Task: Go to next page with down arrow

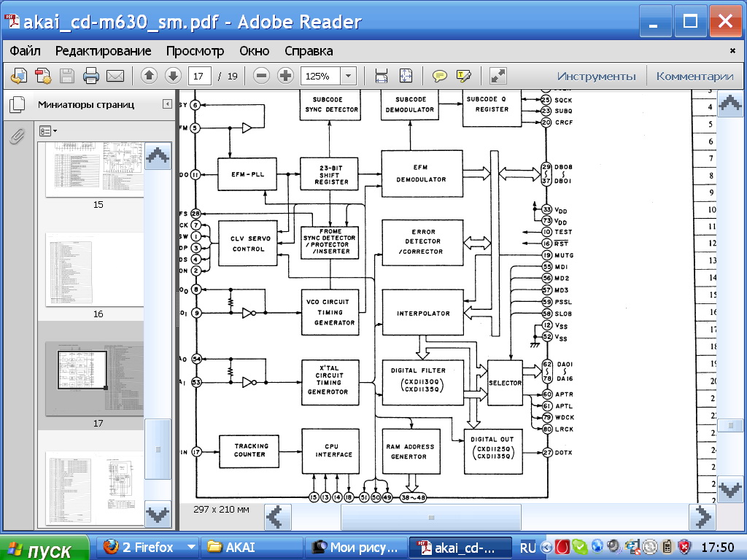Action: click(x=173, y=76)
